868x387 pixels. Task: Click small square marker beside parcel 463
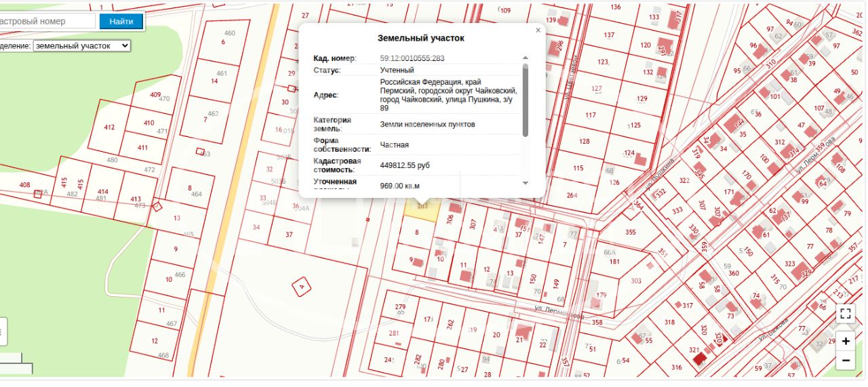[x=199, y=151]
